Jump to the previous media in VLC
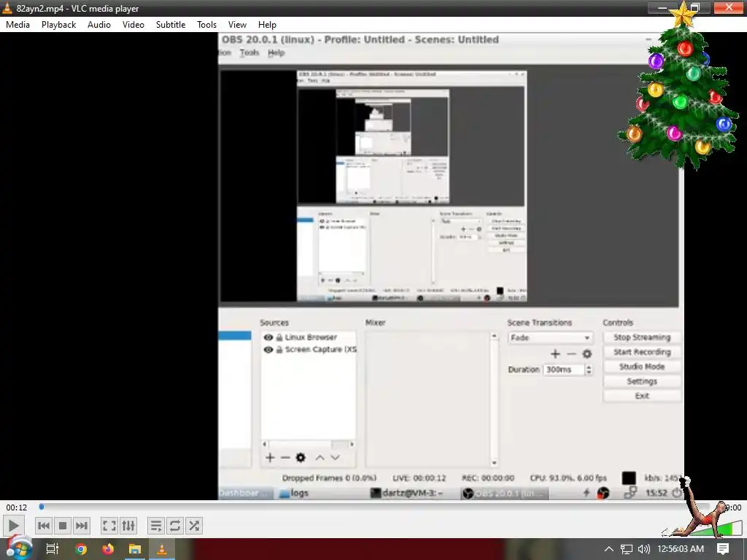 [x=43, y=526]
